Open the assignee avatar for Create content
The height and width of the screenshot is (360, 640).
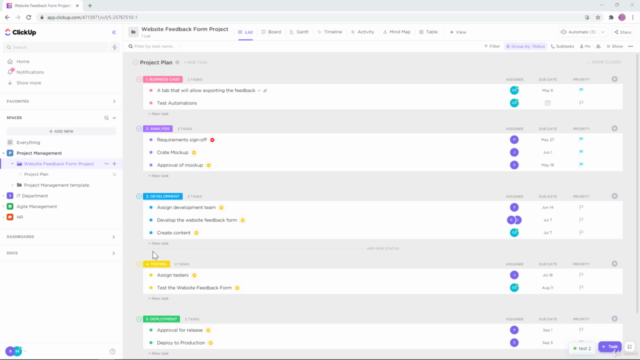pyautogui.click(x=514, y=233)
